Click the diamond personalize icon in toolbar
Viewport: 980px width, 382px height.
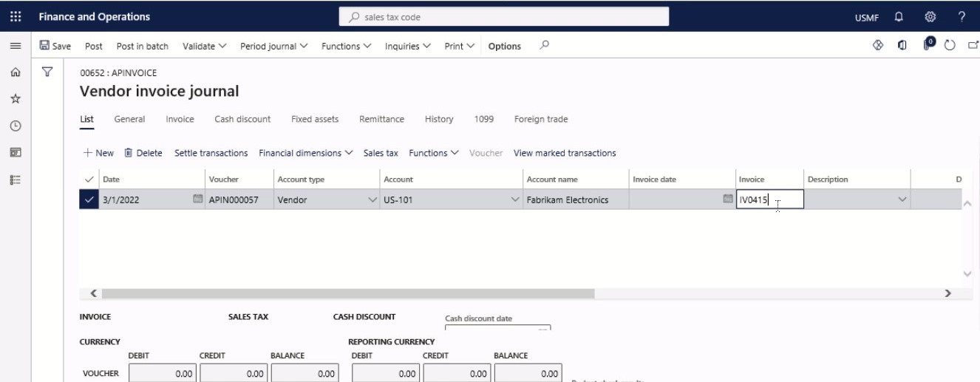[879, 45]
